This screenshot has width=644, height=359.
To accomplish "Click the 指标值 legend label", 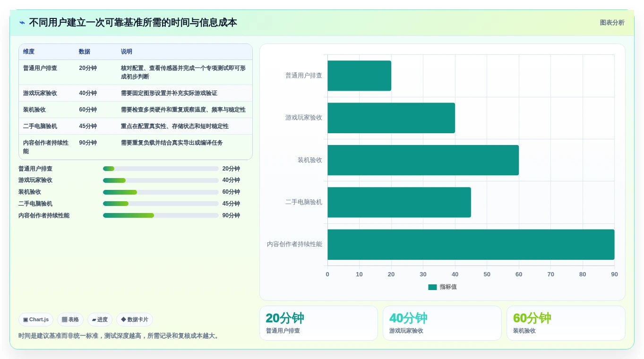I will coord(448,287).
